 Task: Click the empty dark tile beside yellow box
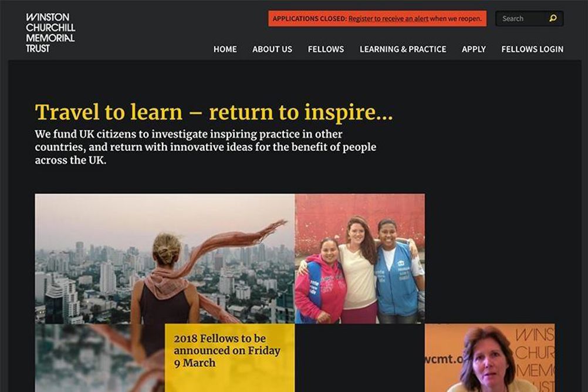pos(360,358)
